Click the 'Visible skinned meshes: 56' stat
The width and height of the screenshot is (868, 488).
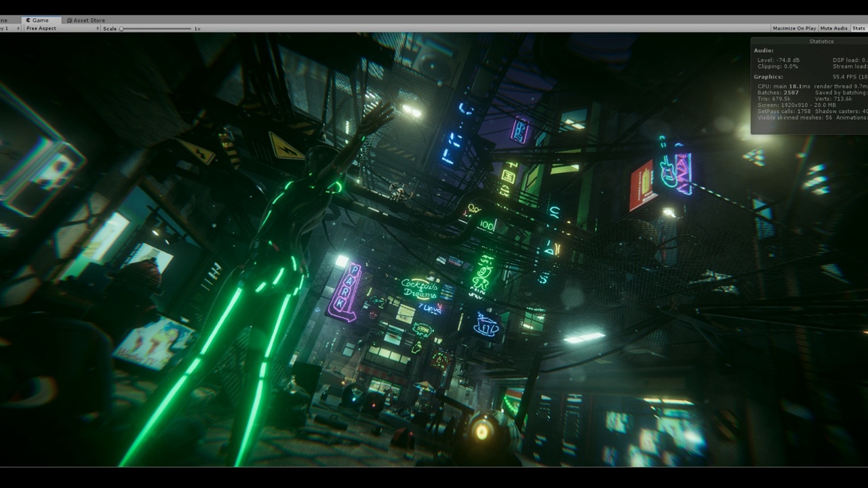click(795, 117)
